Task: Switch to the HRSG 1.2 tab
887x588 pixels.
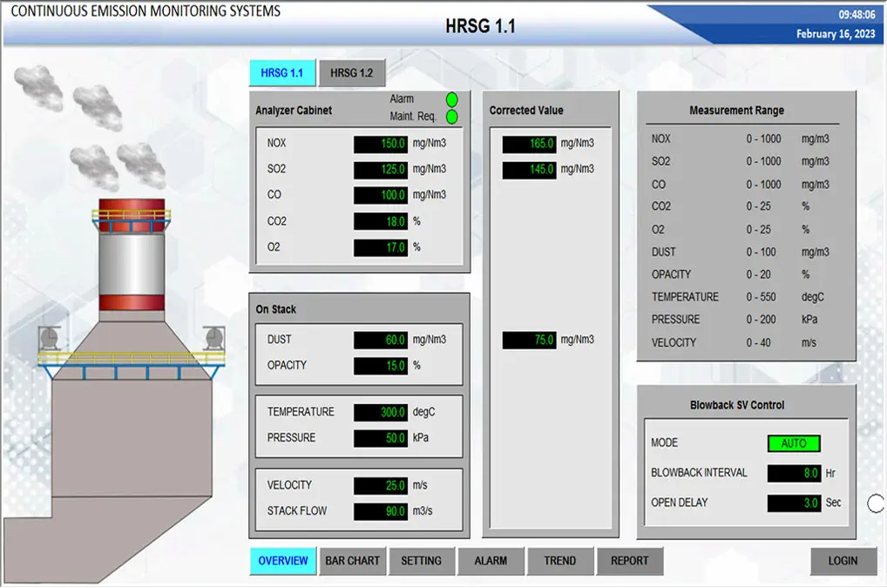Action: 352,73
